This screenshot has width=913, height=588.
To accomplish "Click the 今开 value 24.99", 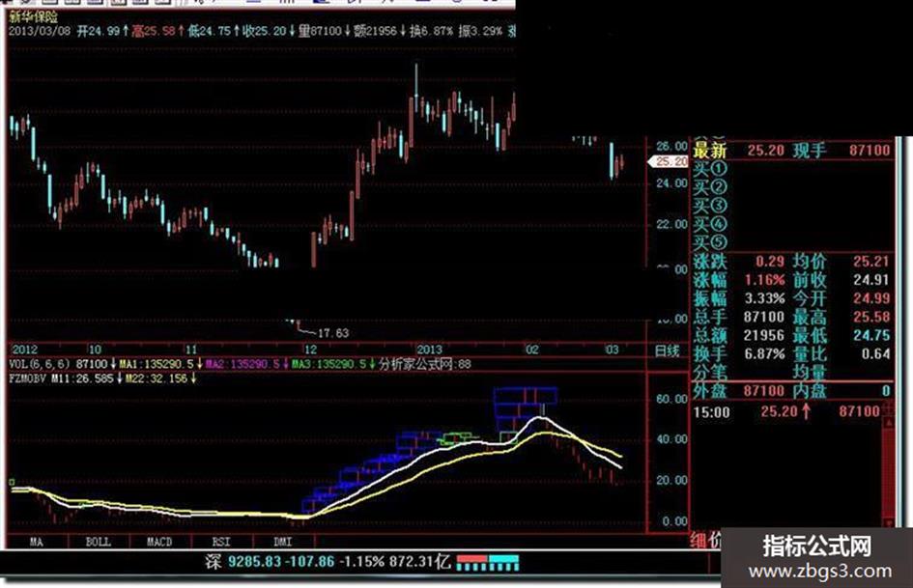I will tap(871, 298).
